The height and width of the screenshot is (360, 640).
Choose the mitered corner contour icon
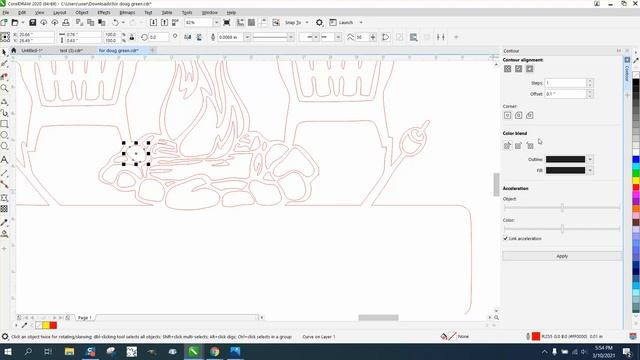point(507,116)
